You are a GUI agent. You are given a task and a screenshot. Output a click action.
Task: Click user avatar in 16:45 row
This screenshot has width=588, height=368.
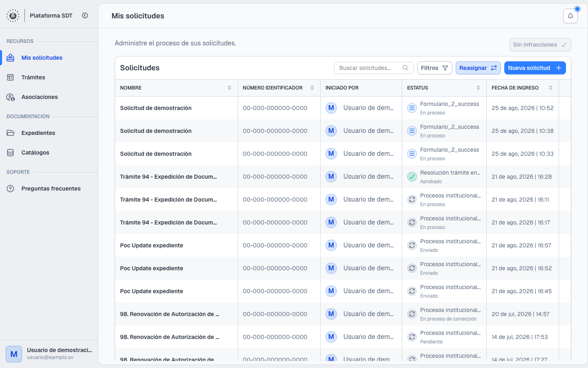pos(331,291)
